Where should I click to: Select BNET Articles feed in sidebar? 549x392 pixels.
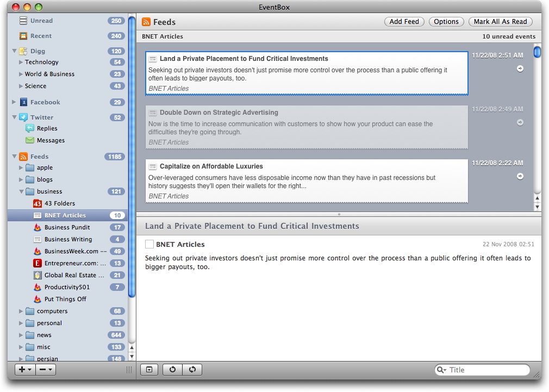pos(68,215)
